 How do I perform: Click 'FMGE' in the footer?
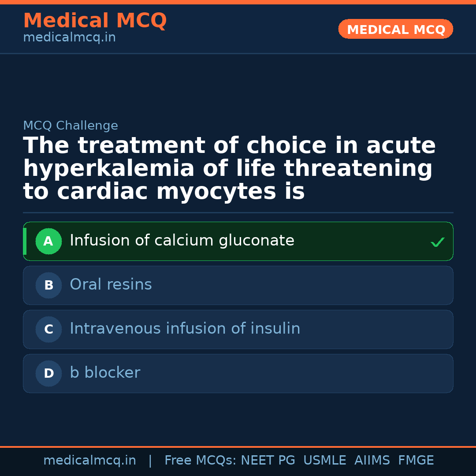416,461
